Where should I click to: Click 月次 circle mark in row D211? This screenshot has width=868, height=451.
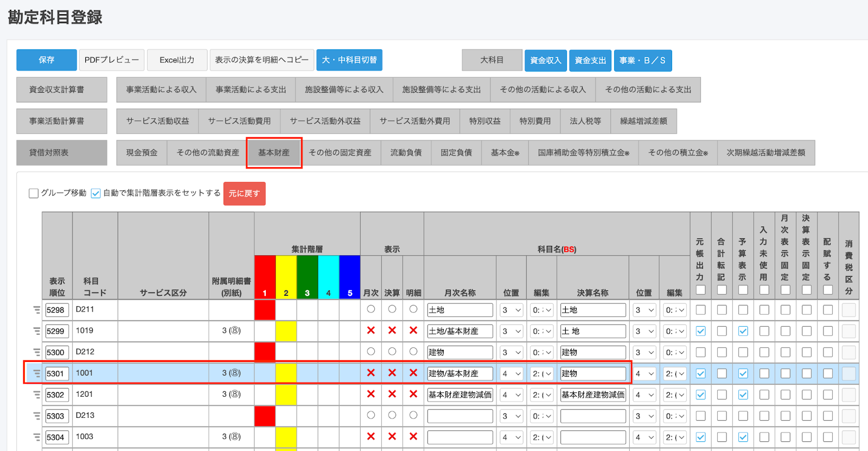click(371, 309)
